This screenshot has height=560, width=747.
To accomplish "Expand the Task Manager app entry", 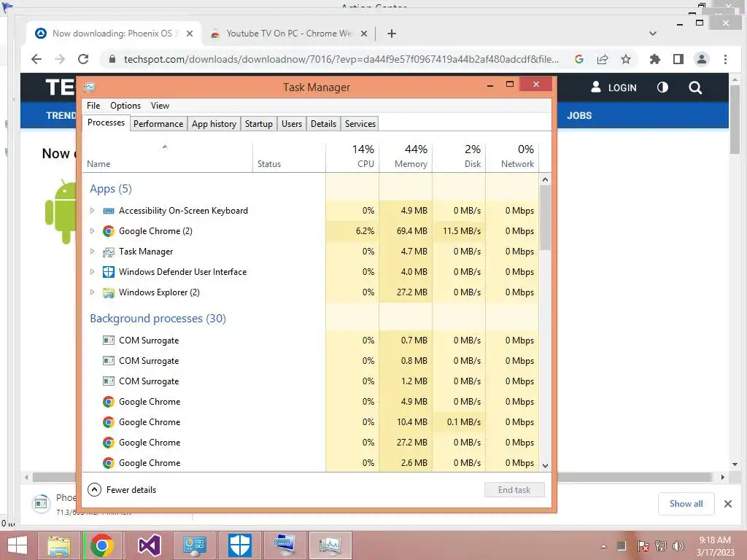I will (x=93, y=252).
